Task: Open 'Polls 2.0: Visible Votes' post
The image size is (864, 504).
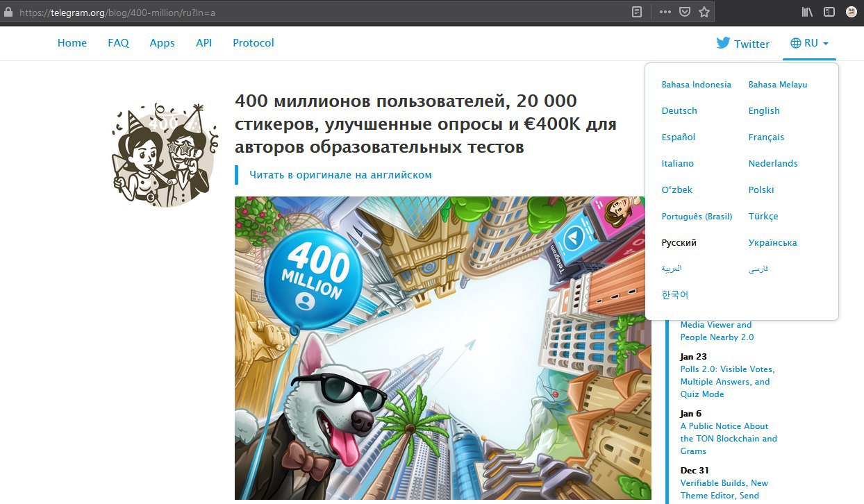Action: click(x=727, y=382)
